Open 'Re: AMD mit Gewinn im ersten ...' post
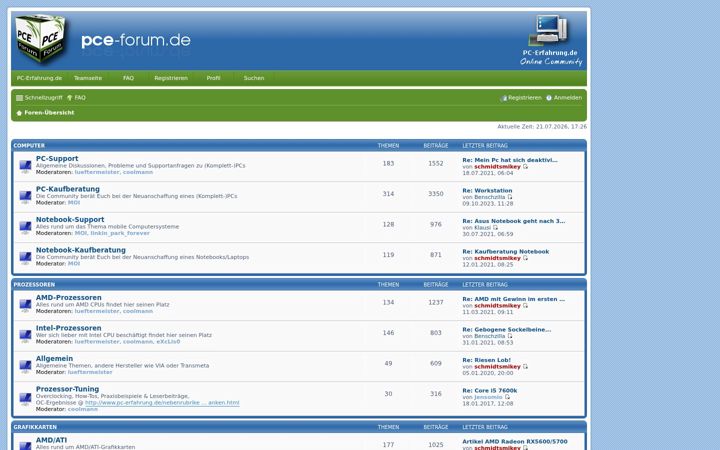Viewport: 720px width, 450px height. click(x=513, y=299)
